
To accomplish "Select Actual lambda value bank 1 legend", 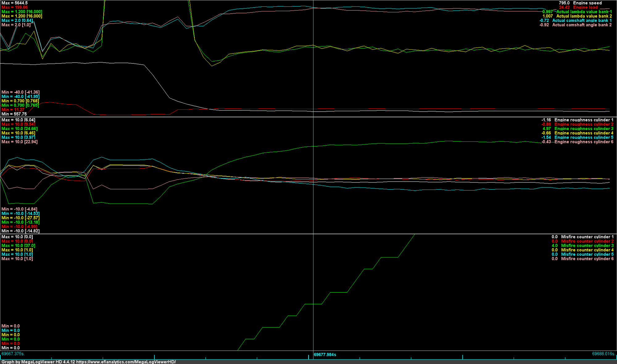I will (584, 12).
